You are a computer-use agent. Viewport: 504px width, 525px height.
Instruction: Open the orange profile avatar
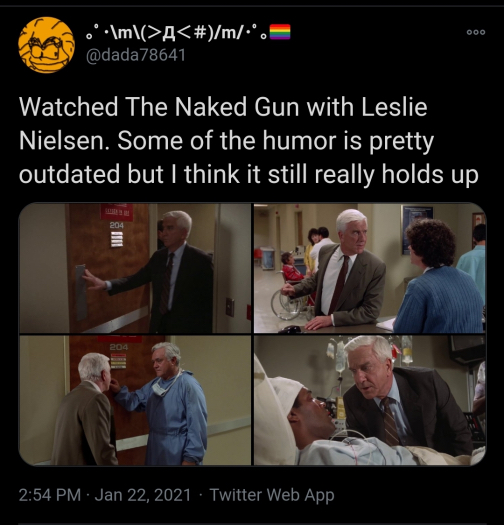(x=46, y=45)
